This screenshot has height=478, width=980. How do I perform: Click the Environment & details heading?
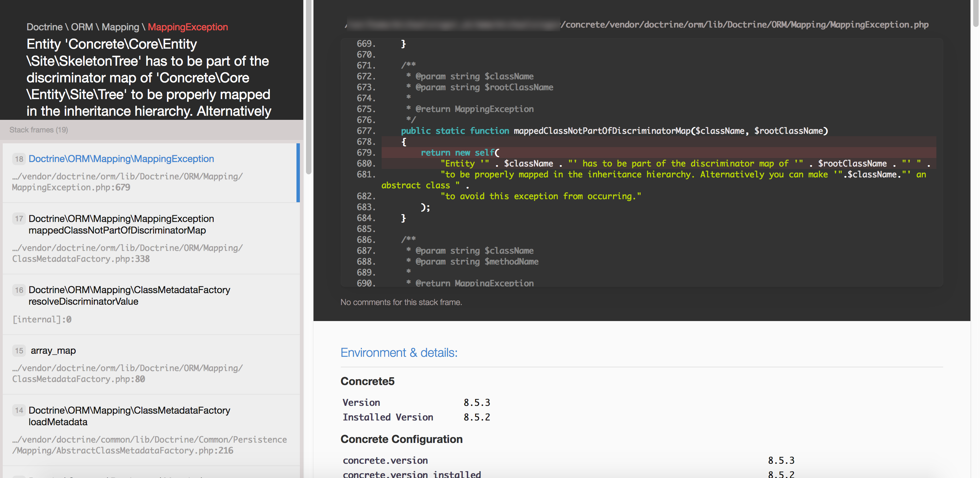pos(399,353)
